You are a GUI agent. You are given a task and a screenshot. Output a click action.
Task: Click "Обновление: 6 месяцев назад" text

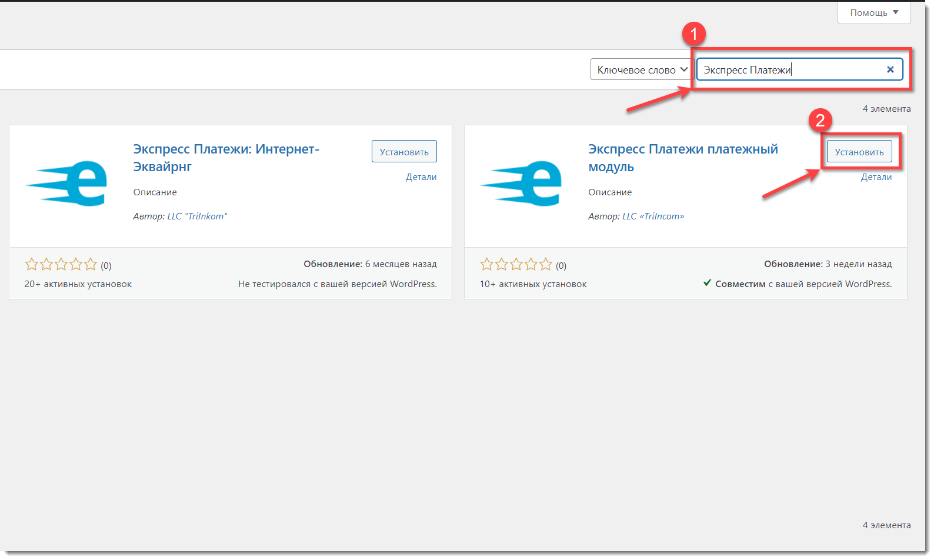coord(370,264)
